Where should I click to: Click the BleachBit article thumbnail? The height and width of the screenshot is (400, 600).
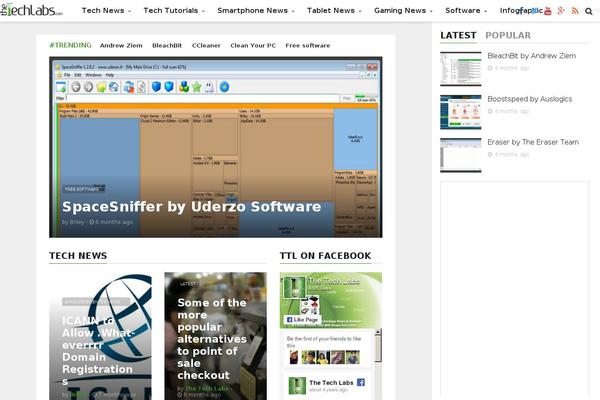pyautogui.click(x=460, y=69)
